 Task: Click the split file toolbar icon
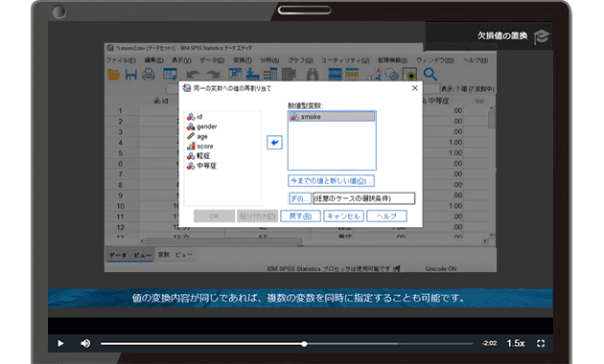[x=335, y=75]
